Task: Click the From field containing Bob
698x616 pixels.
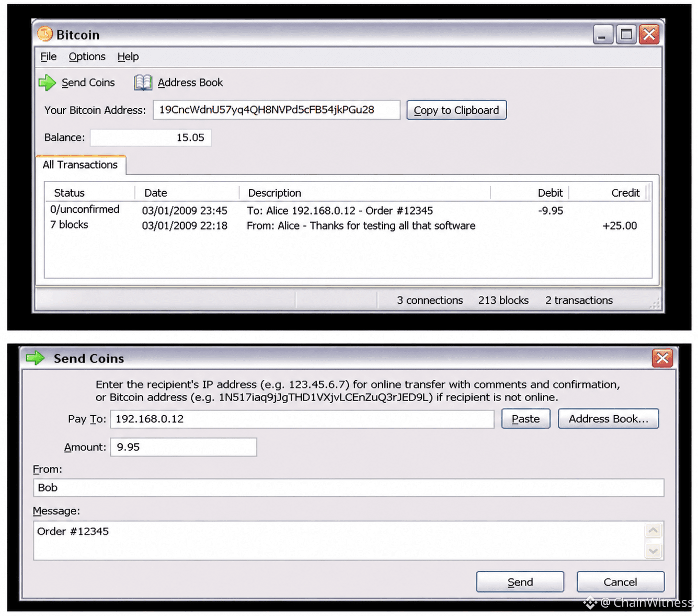Action: pos(348,487)
